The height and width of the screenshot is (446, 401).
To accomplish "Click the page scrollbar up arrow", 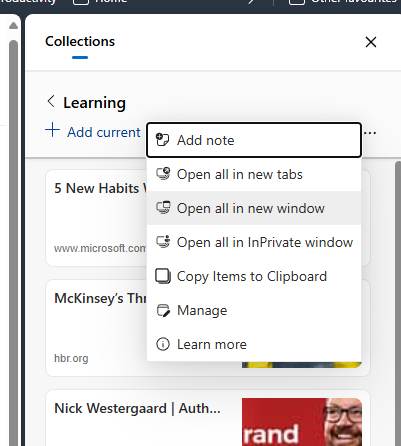I will pyautogui.click(x=13, y=25).
